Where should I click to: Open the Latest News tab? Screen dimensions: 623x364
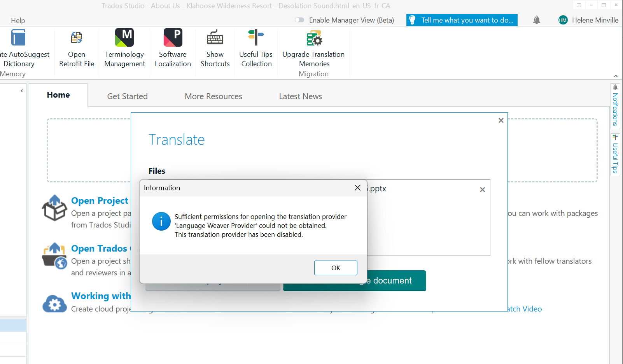[x=300, y=96]
